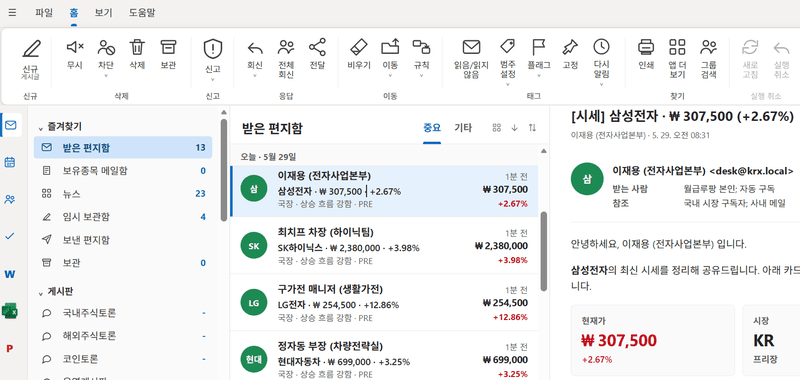This screenshot has height=380, width=800.
Task: Toggle sort order up-down arrows icon
Action: (532, 128)
